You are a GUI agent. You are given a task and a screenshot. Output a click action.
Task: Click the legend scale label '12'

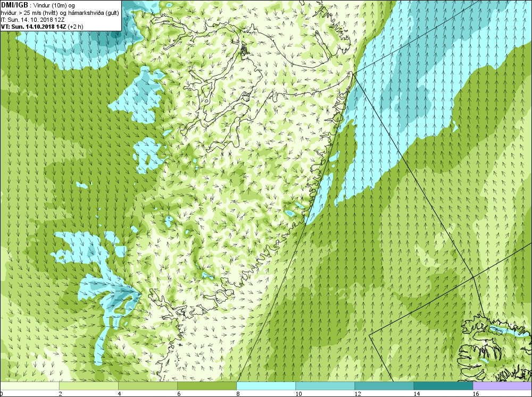point(358,394)
